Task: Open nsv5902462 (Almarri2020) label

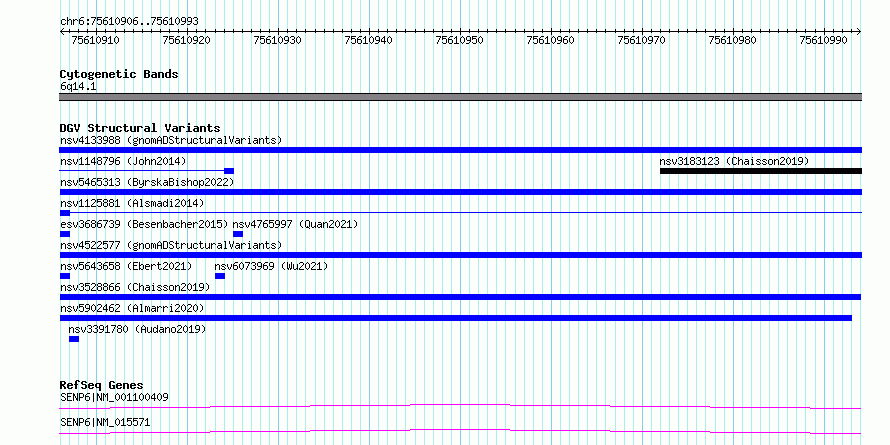Action: point(132,308)
